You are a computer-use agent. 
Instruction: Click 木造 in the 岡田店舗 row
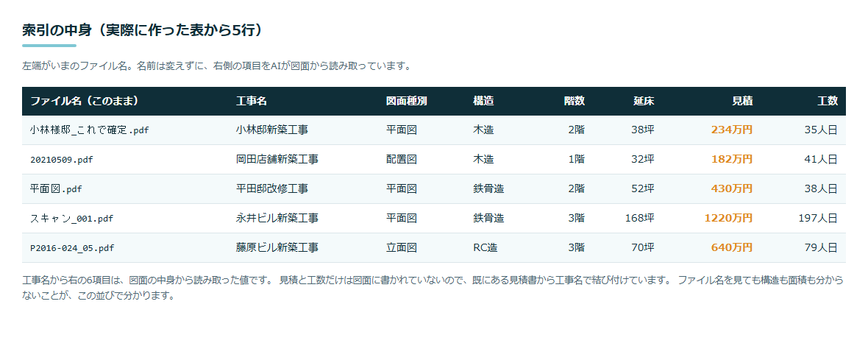483,160
